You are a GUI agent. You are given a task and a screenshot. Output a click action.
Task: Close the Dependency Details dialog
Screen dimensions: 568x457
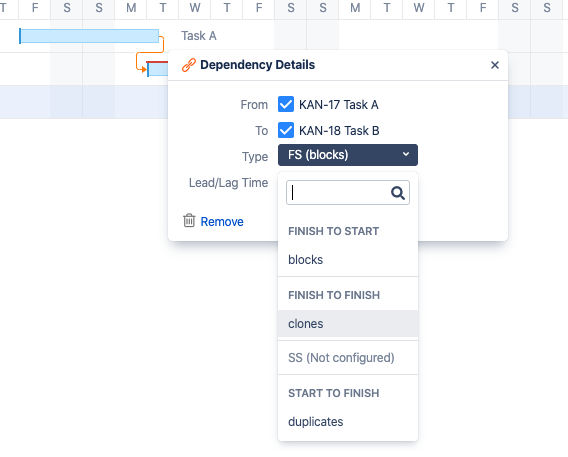click(494, 65)
